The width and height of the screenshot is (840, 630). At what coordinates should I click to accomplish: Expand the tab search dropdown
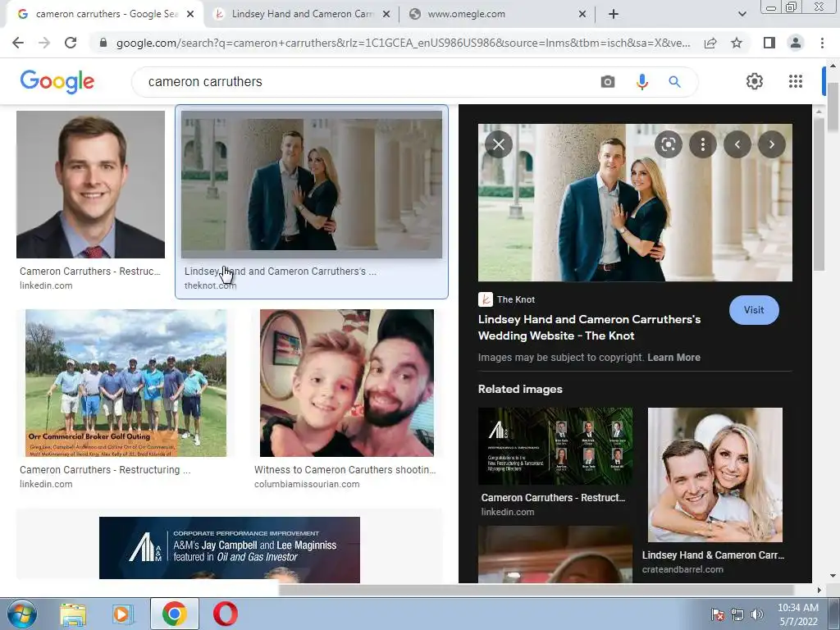[742, 15]
